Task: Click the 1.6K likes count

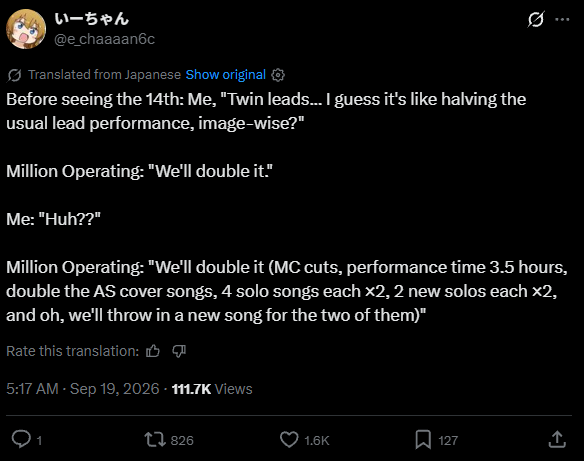Action: (317, 441)
